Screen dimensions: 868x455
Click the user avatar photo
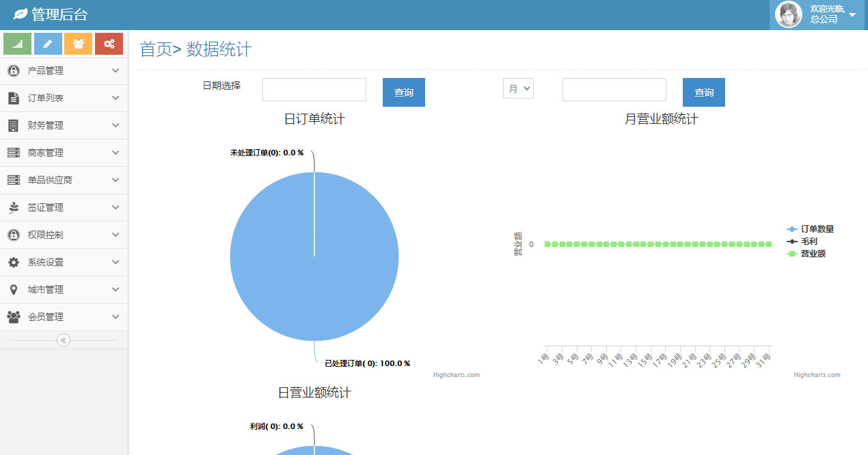click(x=788, y=14)
